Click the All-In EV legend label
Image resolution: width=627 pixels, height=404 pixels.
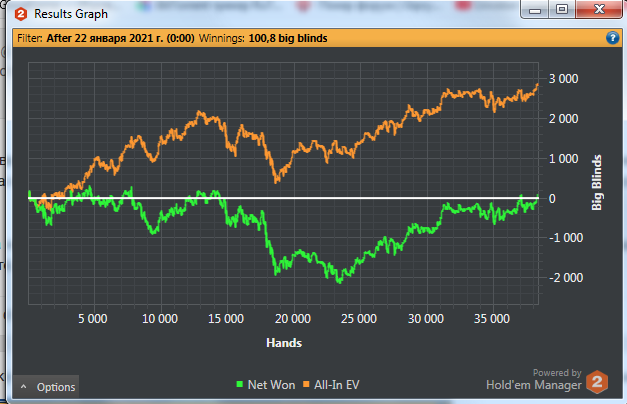tap(337, 385)
